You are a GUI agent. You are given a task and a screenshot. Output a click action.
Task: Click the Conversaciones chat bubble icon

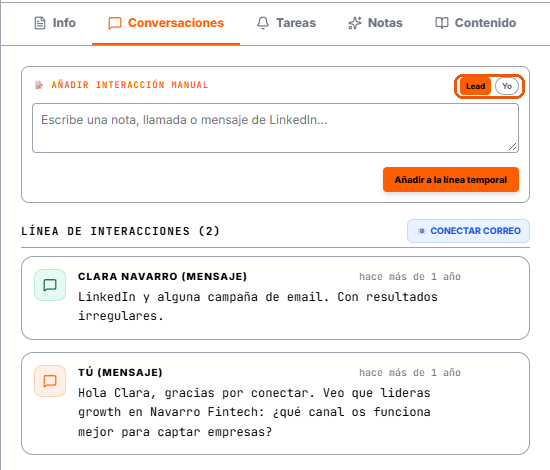pos(115,24)
